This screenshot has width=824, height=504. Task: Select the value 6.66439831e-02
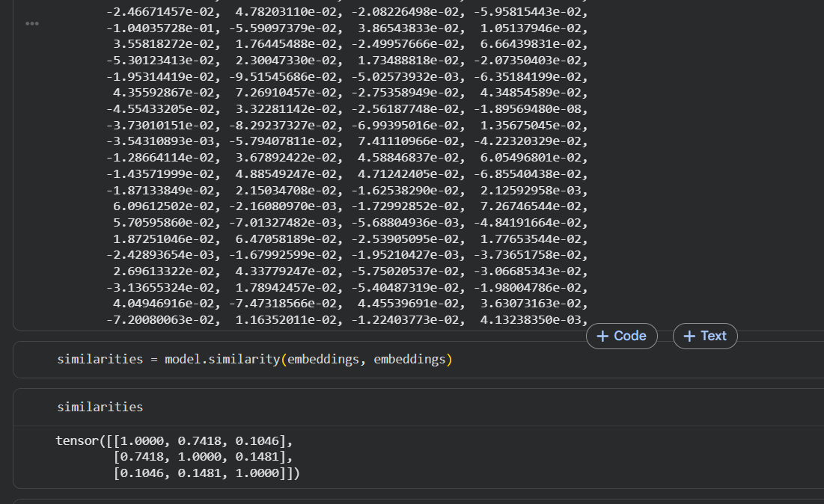[x=530, y=44]
